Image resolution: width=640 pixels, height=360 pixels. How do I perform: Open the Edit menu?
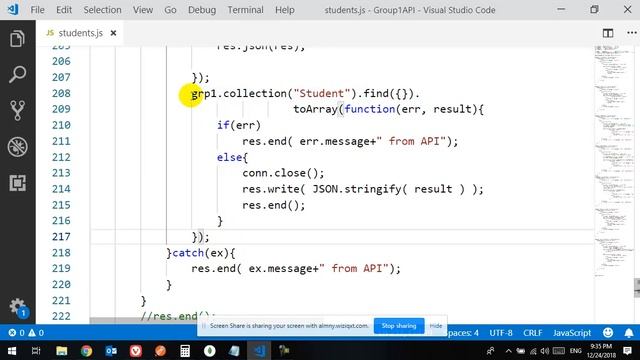click(64, 10)
